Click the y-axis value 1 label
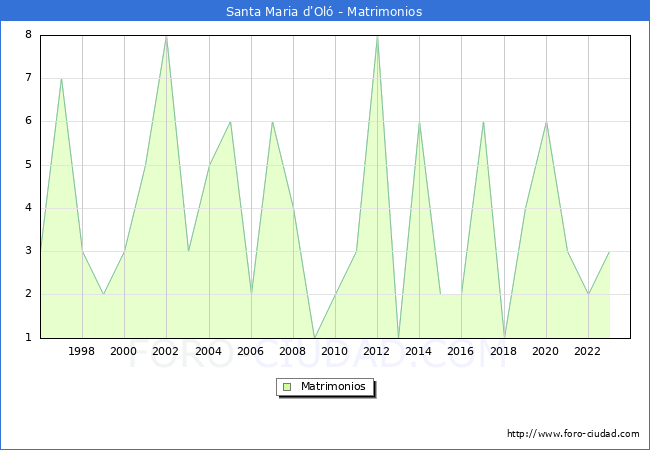 28,338
